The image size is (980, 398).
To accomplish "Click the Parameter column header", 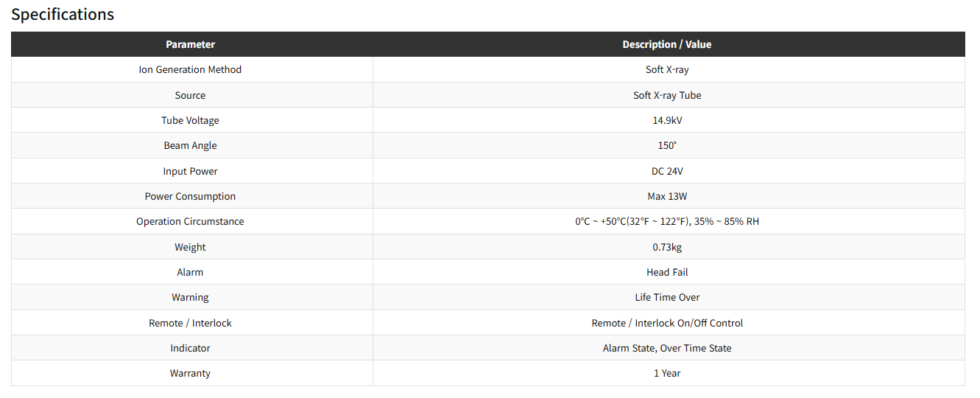I will pyautogui.click(x=190, y=44).
